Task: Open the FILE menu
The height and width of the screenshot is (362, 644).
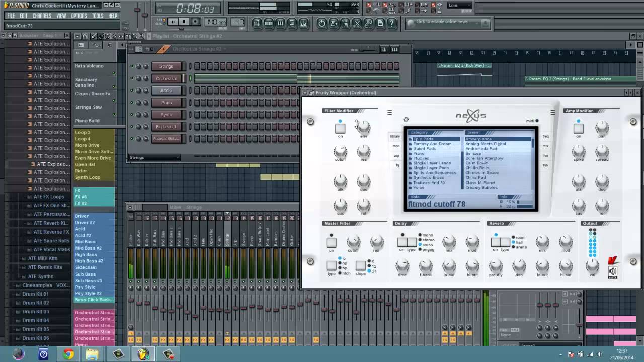Action: click(x=11, y=16)
